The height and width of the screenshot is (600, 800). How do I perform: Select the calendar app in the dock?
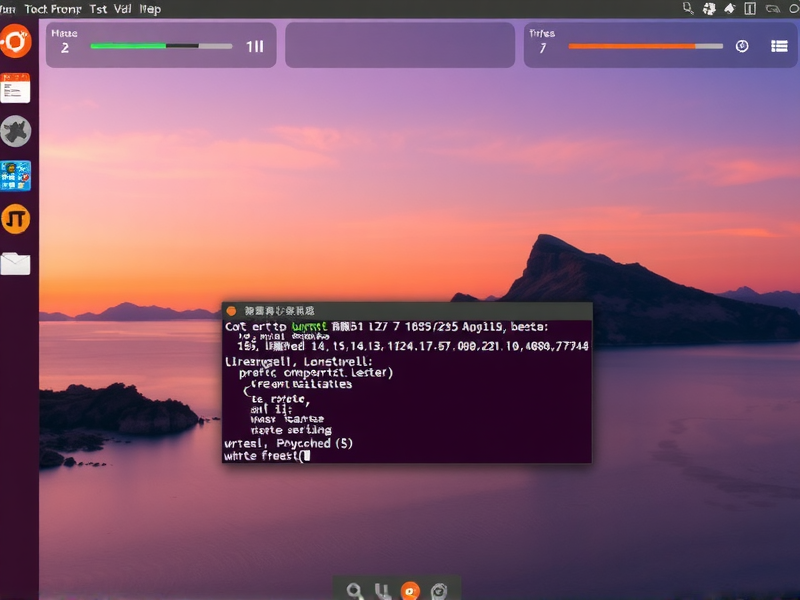pyautogui.click(x=16, y=90)
